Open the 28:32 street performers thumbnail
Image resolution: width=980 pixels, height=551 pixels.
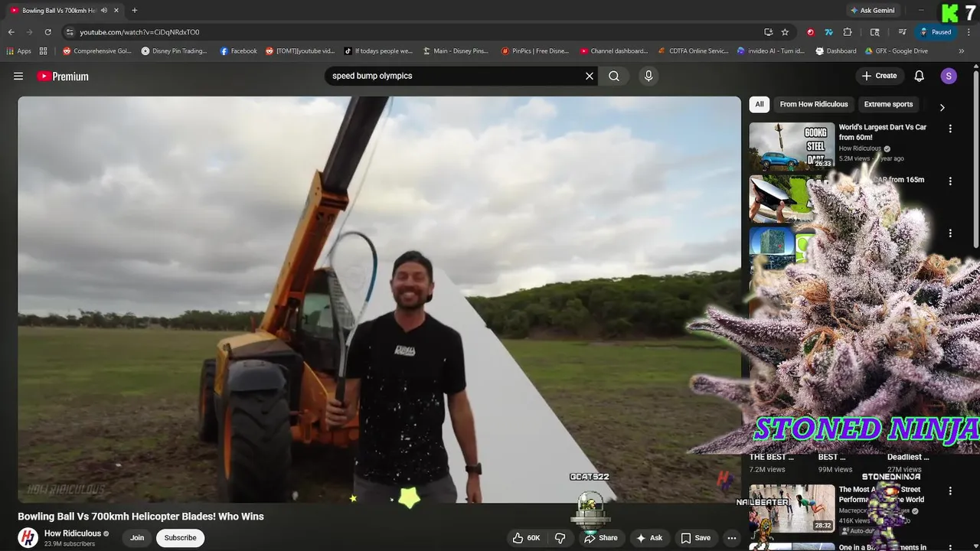(x=792, y=508)
